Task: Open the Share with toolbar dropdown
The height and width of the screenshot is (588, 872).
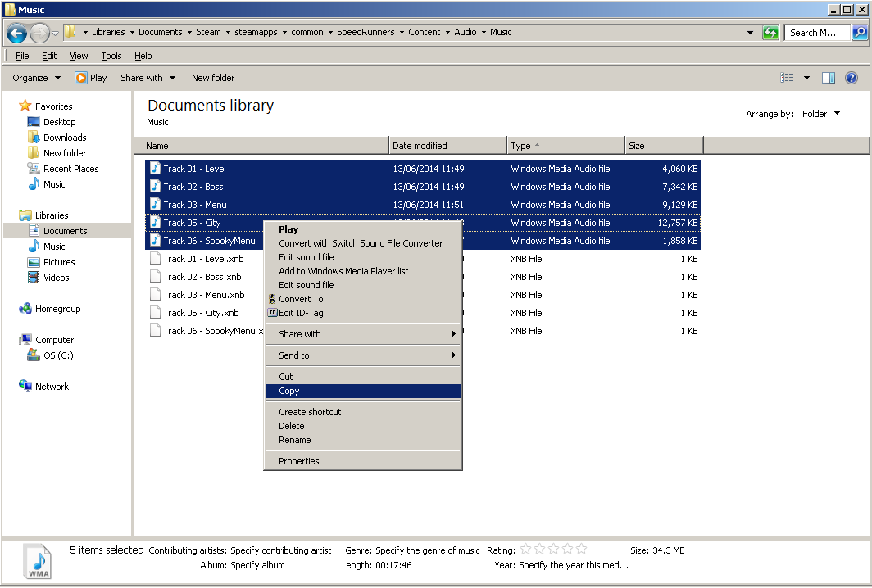Action: 148,78
